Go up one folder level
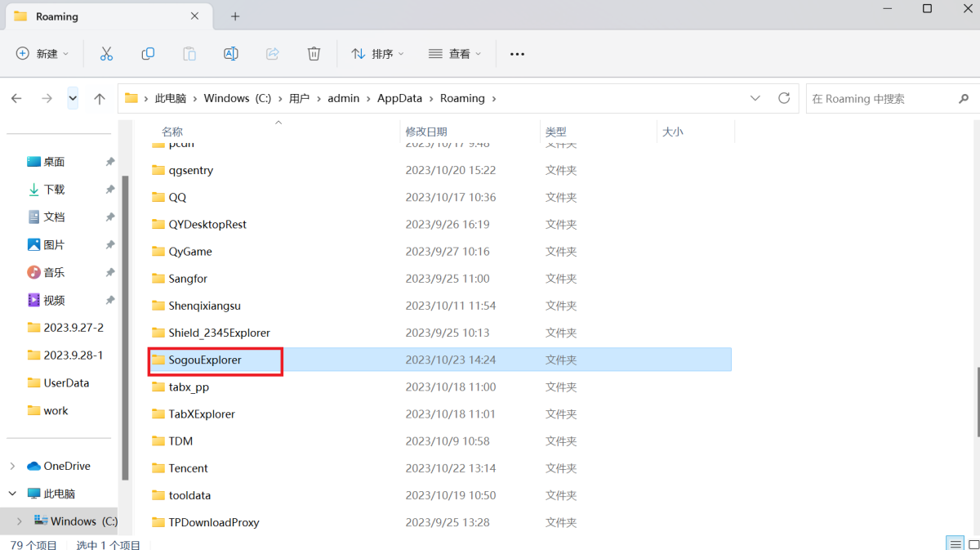Image resolution: width=980 pixels, height=550 pixels. coord(100,99)
